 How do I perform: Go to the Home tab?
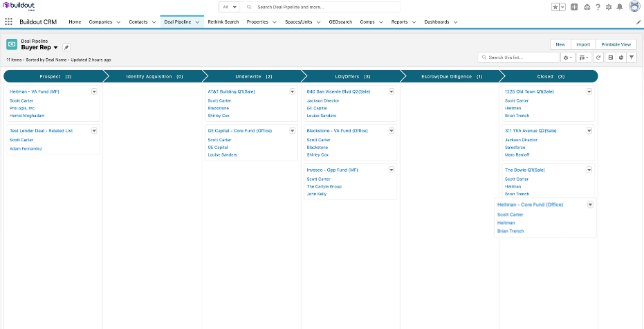[75, 22]
